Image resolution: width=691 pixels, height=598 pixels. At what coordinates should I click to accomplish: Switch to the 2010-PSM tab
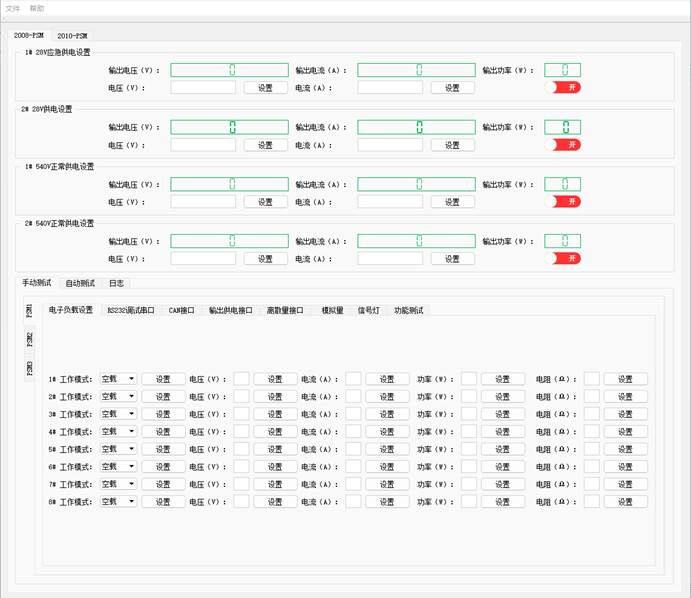pos(72,36)
